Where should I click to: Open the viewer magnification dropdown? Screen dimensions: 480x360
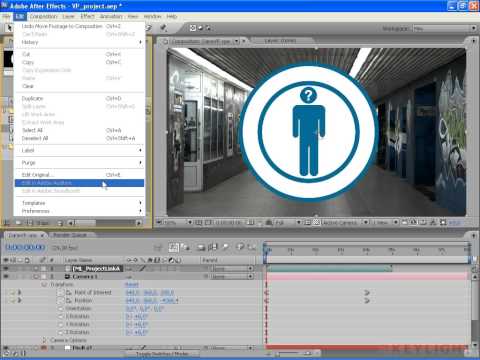click(x=176, y=222)
